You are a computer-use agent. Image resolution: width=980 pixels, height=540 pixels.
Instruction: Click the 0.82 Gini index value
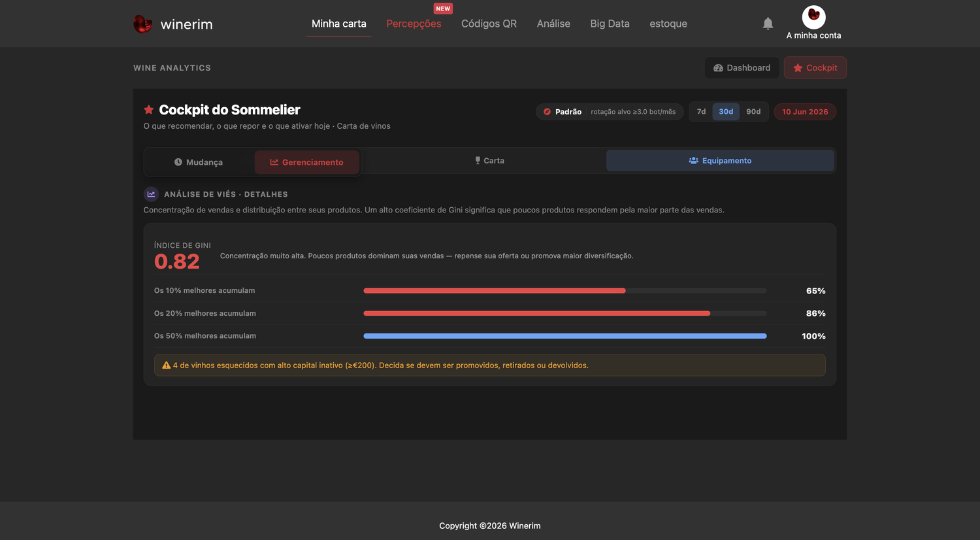pos(177,262)
